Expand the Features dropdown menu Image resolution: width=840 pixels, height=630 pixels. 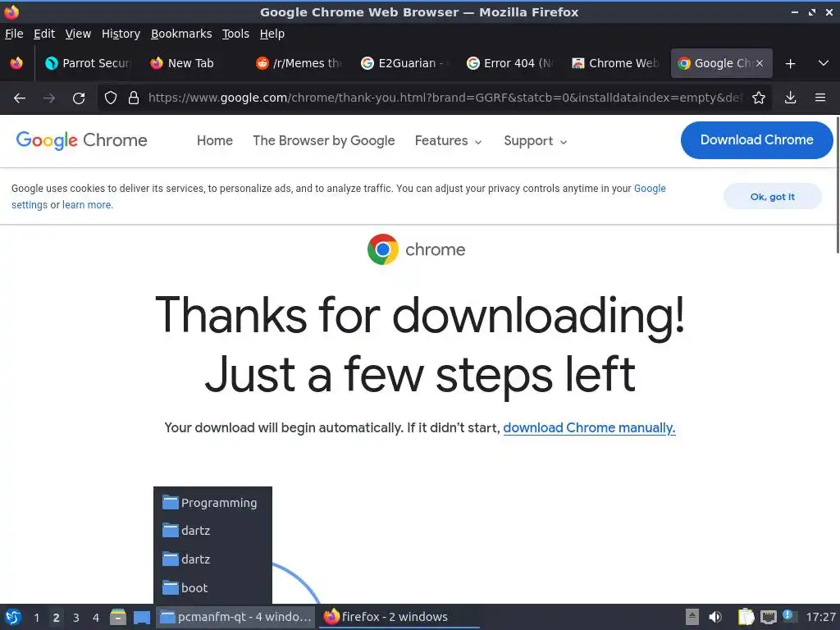449,141
